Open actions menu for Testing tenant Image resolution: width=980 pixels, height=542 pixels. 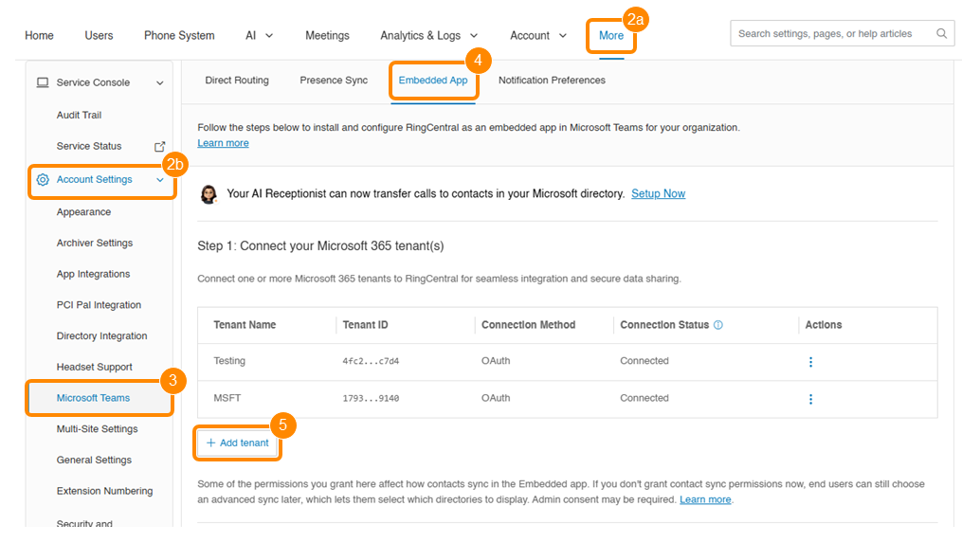coord(810,362)
